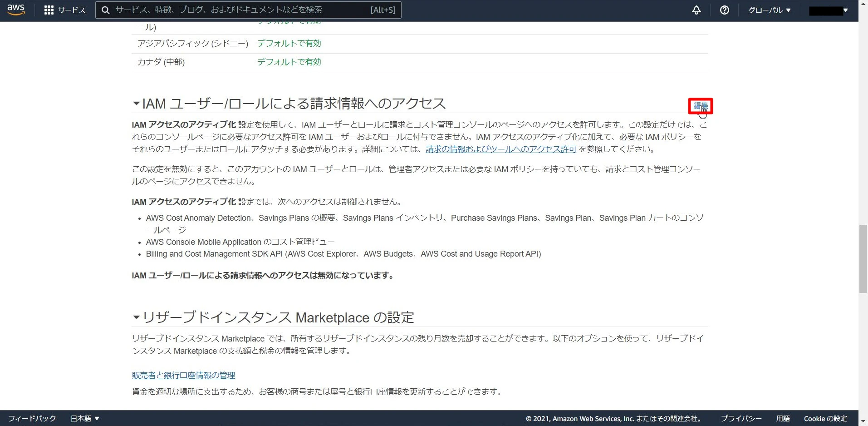Click the Billing and Cost Management SDK API bullet
This screenshot has height=426, width=868.
click(343, 254)
